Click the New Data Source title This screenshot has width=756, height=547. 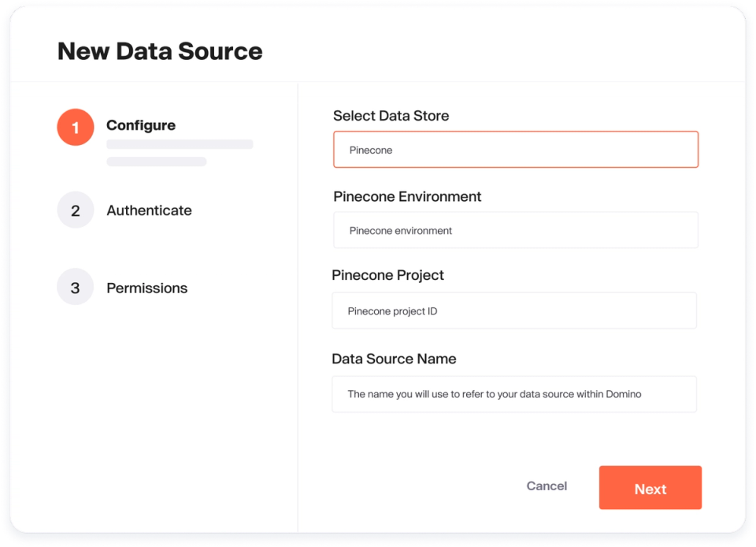pyautogui.click(x=159, y=50)
